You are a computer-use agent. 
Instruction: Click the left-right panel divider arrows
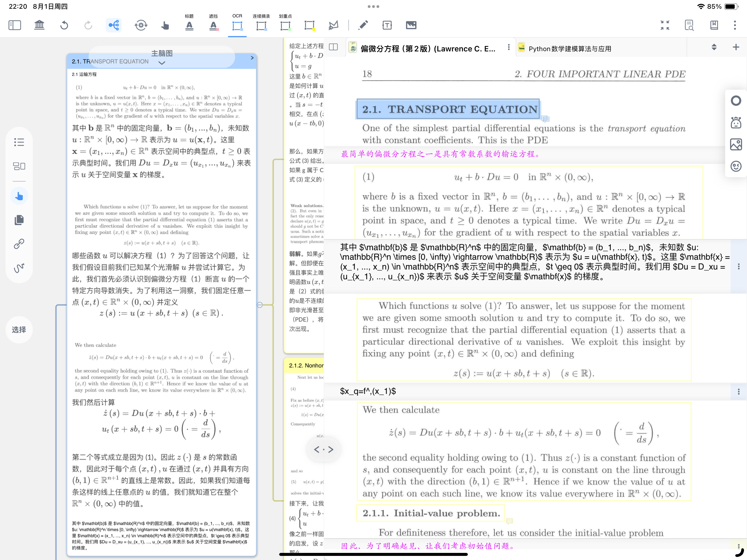(x=323, y=449)
